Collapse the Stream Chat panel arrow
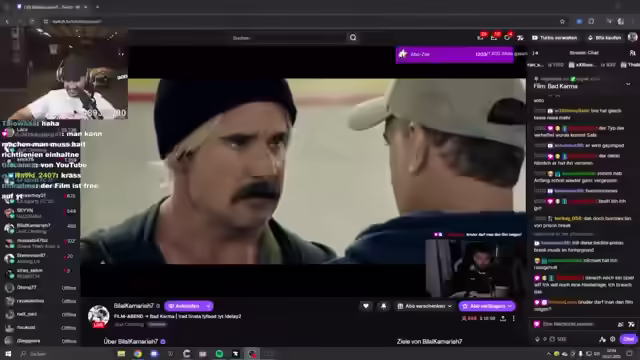Viewport: 640px width, 360px height. (536, 53)
